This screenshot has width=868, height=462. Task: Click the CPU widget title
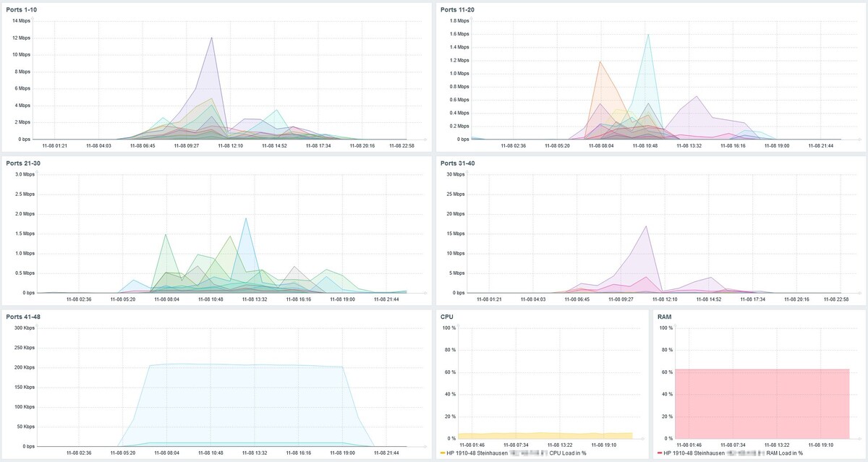coord(447,316)
